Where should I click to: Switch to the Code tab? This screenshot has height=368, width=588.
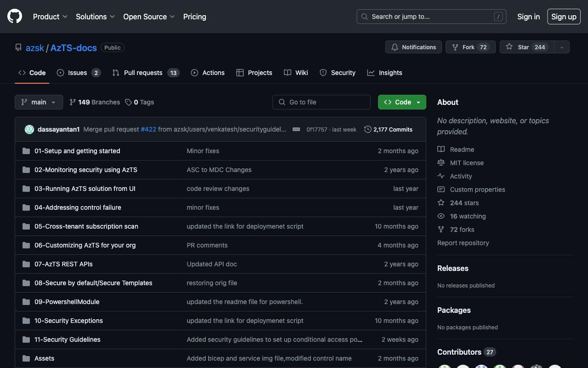(x=32, y=73)
